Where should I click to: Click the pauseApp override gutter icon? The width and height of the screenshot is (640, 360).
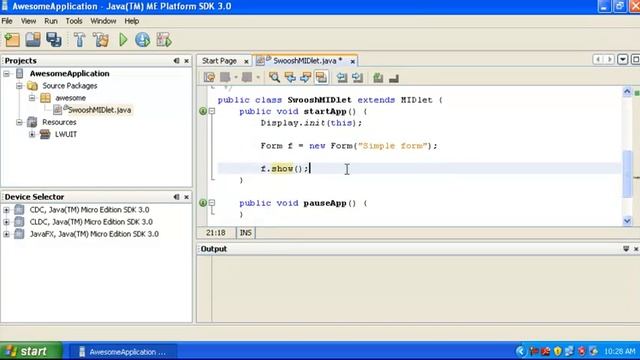pos(203,202)
